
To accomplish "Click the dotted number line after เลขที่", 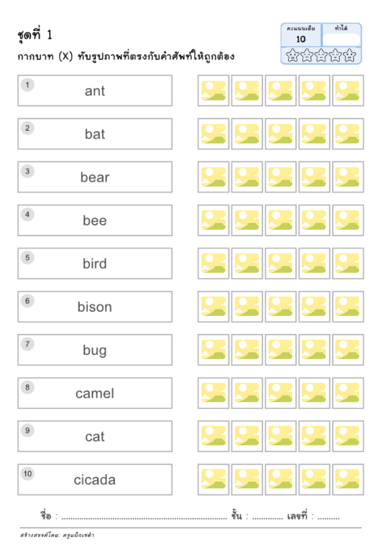I will click(328, 518).
